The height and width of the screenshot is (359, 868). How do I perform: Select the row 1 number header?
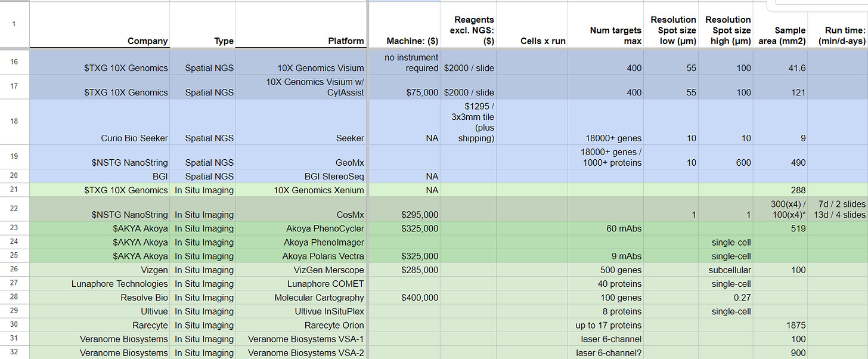[x=14, y=25]
